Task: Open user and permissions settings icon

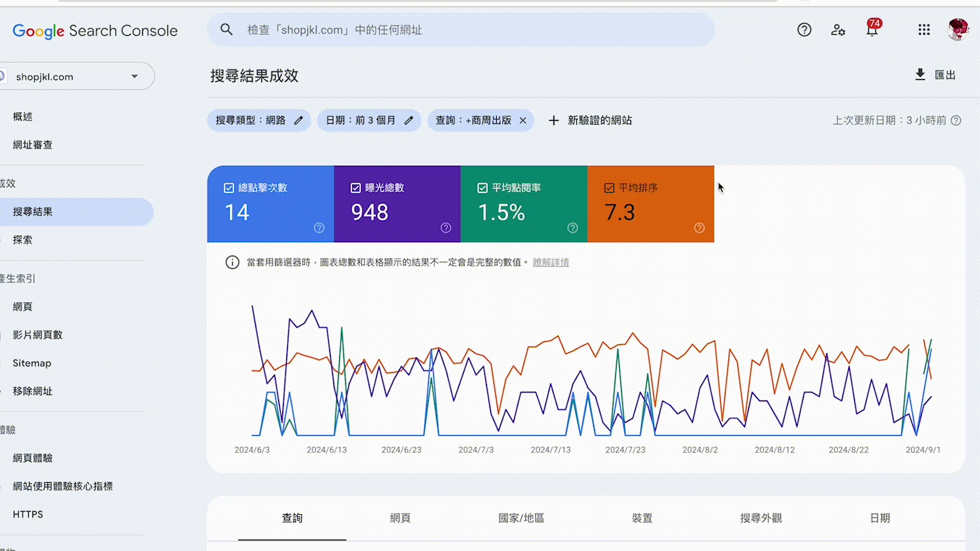Action: click(838, 30)
